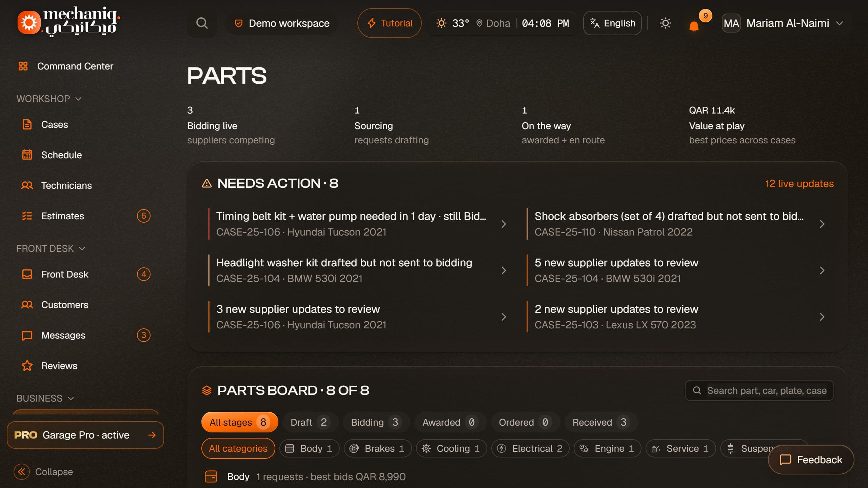Screen dimensions: 868x488
Task: Open Front Desk page
Action: click(x=85, y=274)
